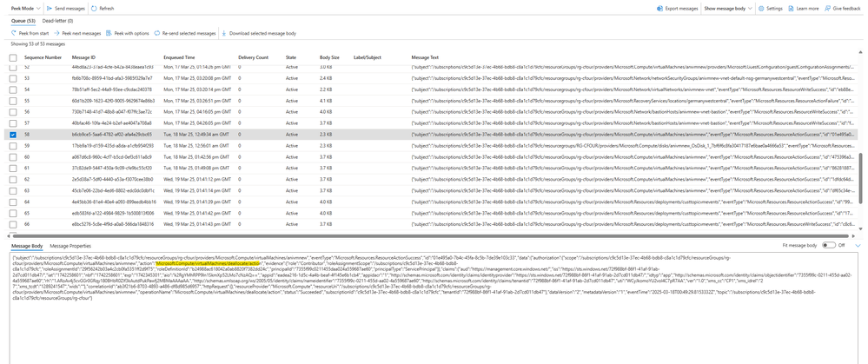Check the box for sequence 61
Image resolution: width=868 pixels, height=364 pixels.
click(13, 168)
